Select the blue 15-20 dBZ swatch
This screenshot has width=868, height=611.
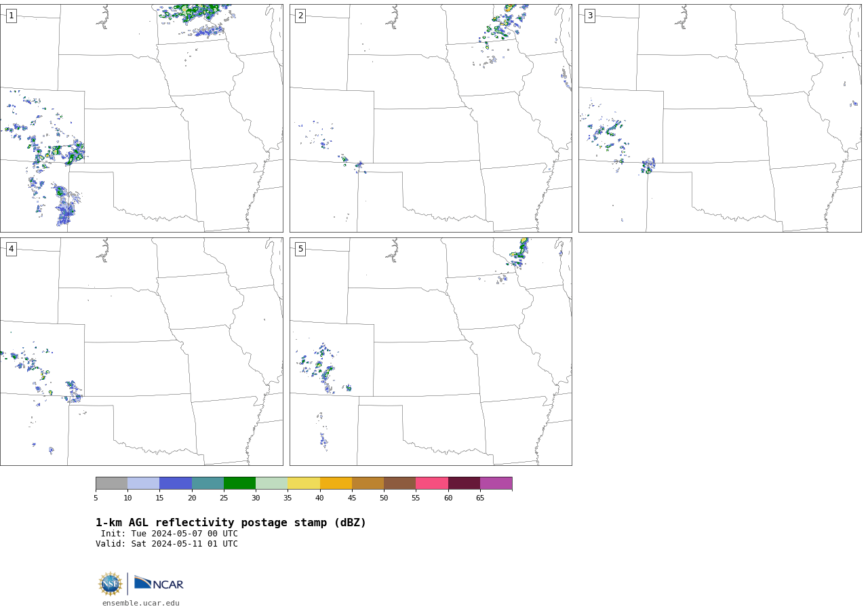point(176,484)
